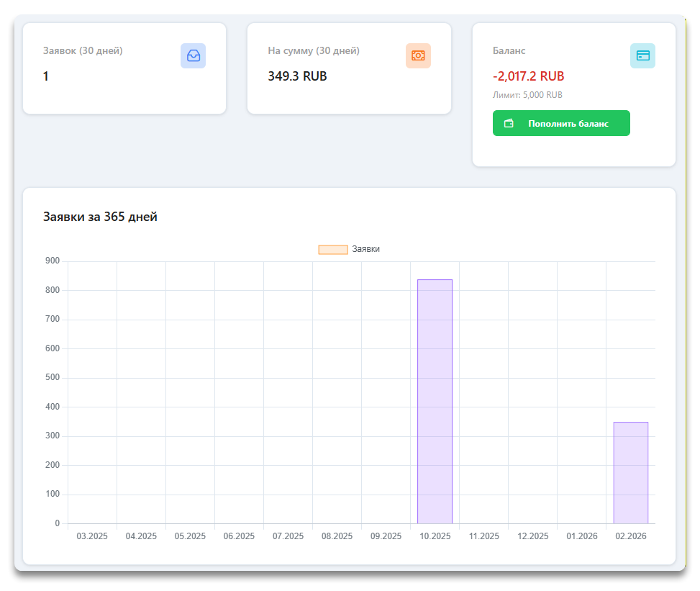700x591 pixels.
Task: Click the 02.2026 bar in the chart
Action: pyautogui.click(x=630, y=472)
